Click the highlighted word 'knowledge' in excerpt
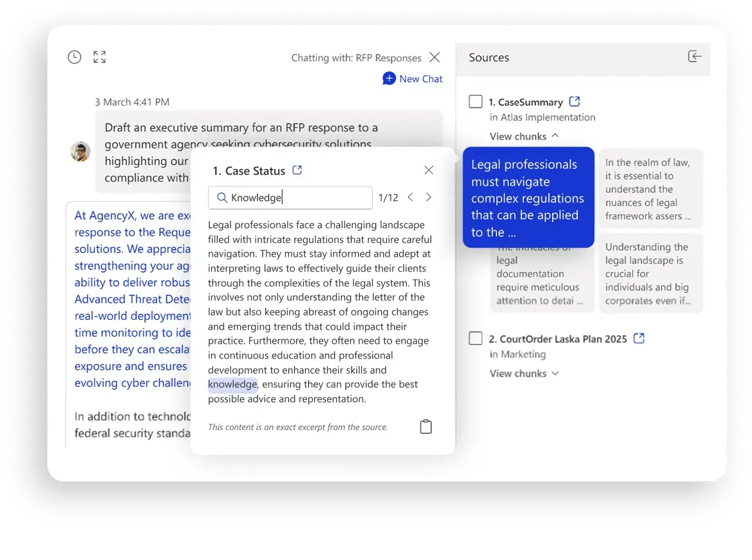 (233, 384)
